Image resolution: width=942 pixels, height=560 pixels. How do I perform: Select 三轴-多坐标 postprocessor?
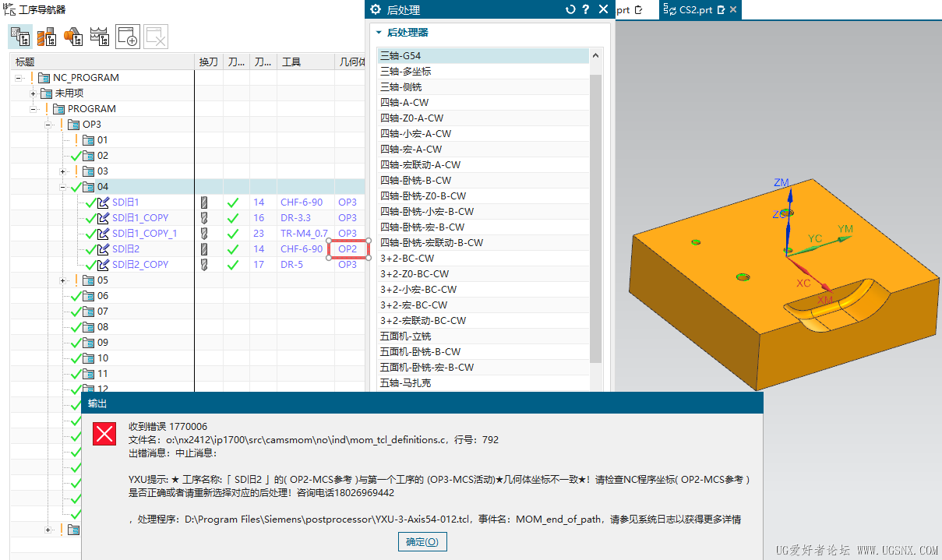point(483,72)
